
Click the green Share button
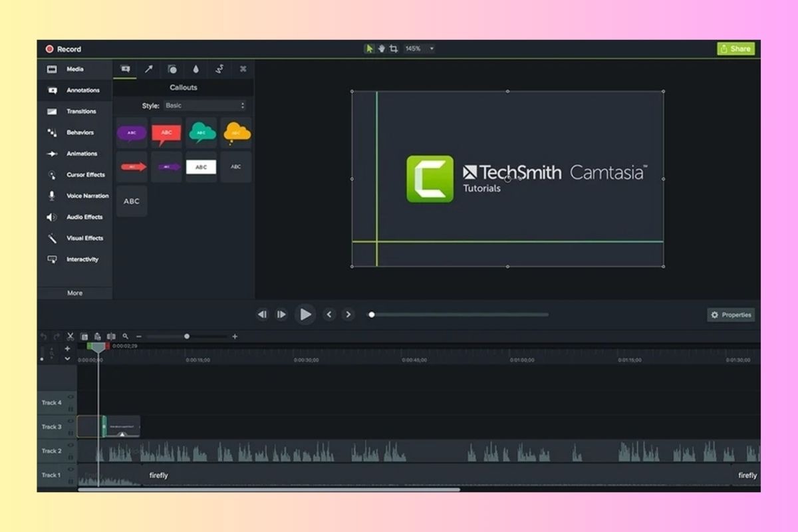click(735, 49)
